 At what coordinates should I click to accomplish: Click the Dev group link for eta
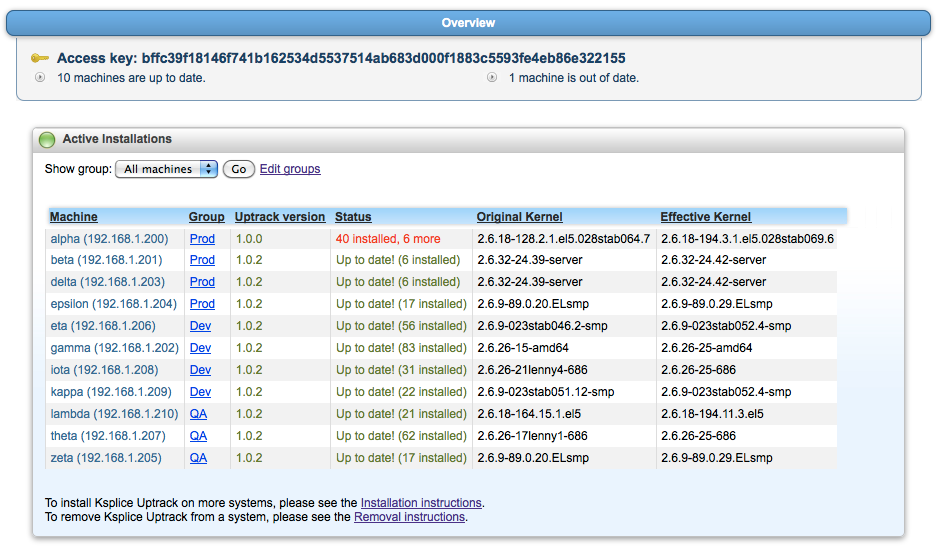tap(200, 326)
